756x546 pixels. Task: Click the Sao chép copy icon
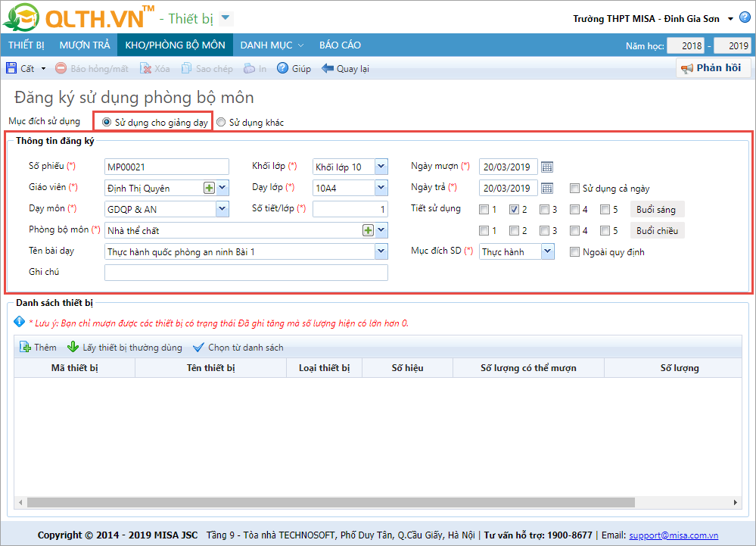[186, 68]
